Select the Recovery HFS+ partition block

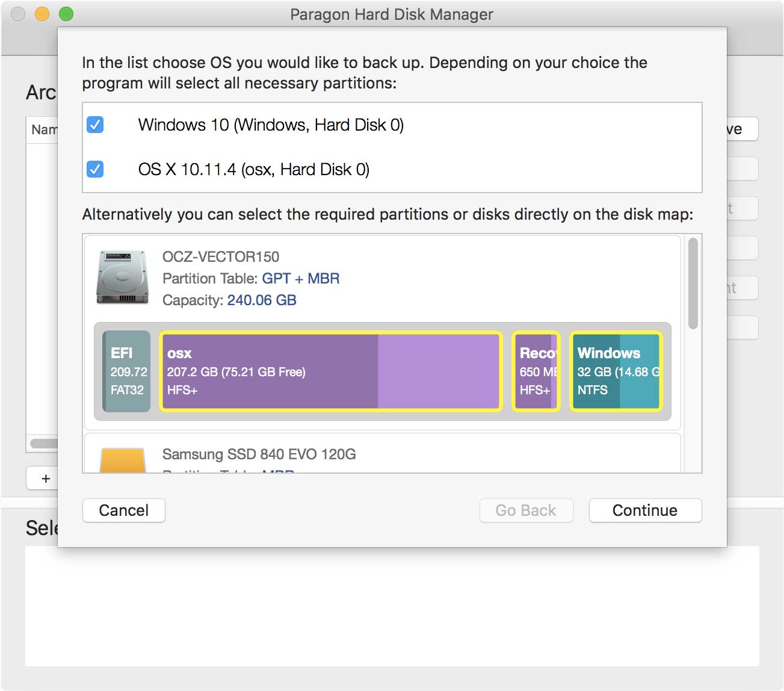pyautogui.click(x=536, y=371)
